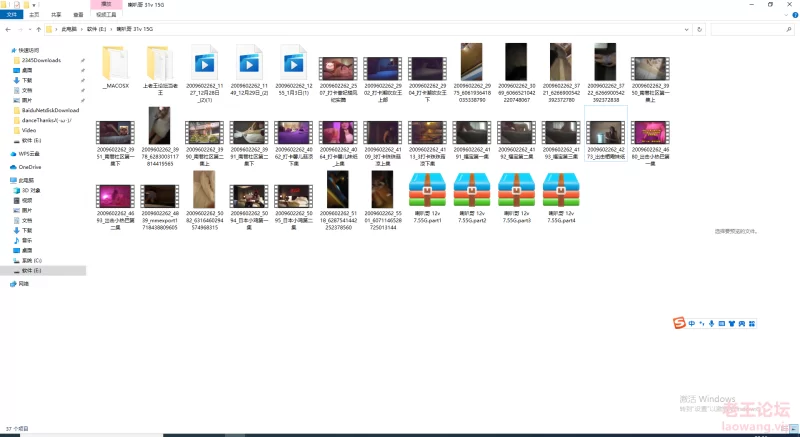The image size is (800, 437).
Task: Open the Video folder in Quick access
Action: [24, 130]
